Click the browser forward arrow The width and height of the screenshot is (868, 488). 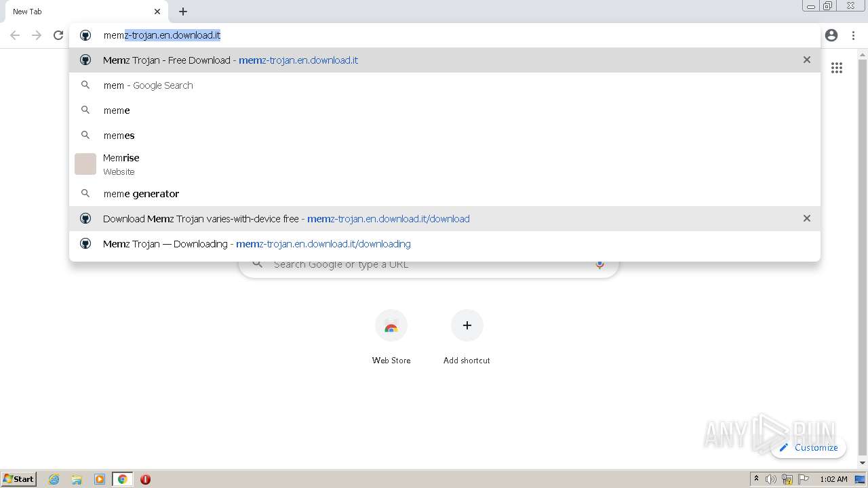(x=37, y=35)
